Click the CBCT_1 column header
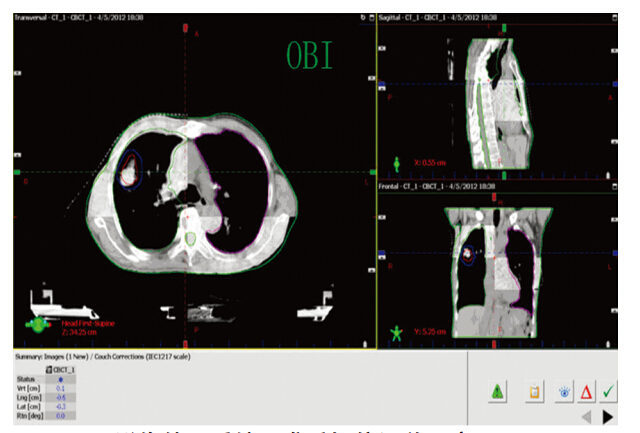Screen dimensions: 640x433 coord(63,370)
